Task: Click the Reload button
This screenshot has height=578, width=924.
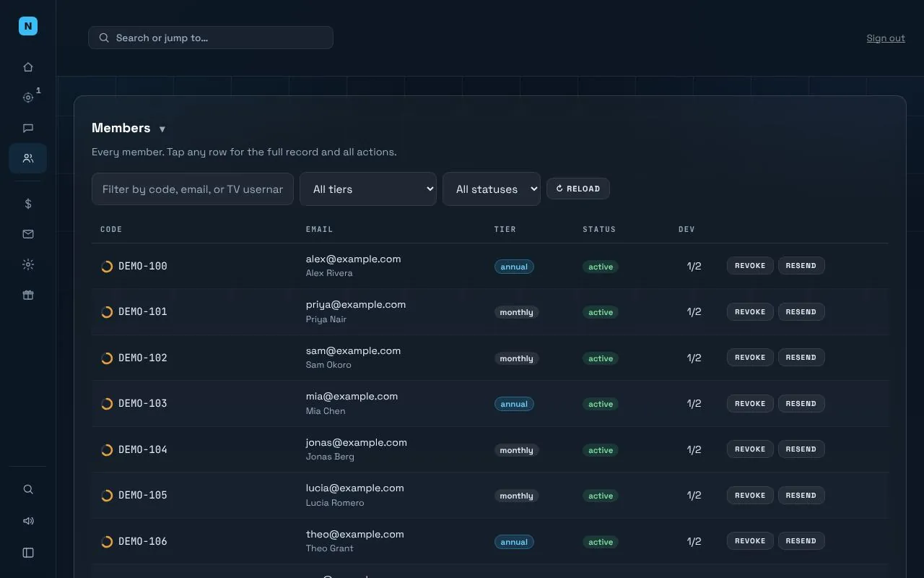Action: [x=578, y=189]
